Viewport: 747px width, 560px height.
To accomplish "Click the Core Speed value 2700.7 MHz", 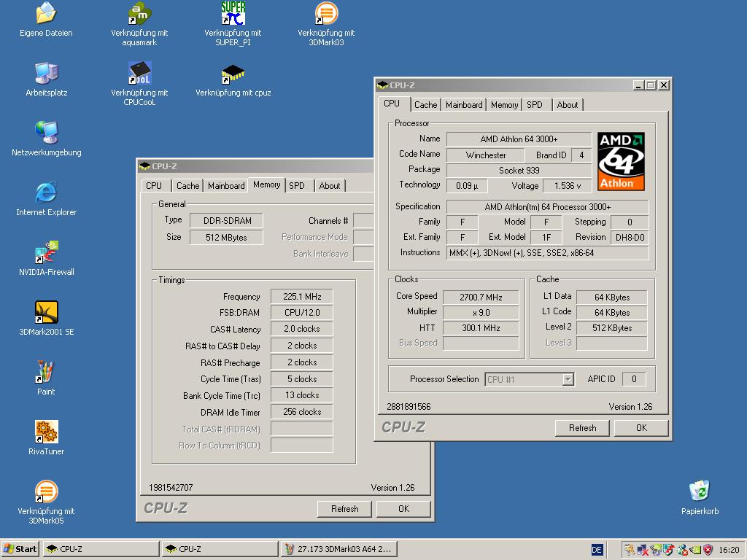I will click(481, 297).
